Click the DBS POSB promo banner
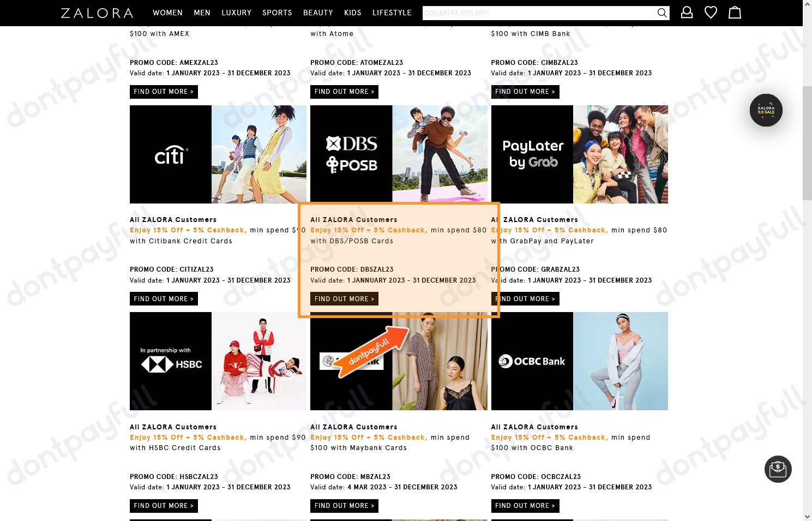Image resolution: width=812 pixels, height=521 pixels. 399,154
